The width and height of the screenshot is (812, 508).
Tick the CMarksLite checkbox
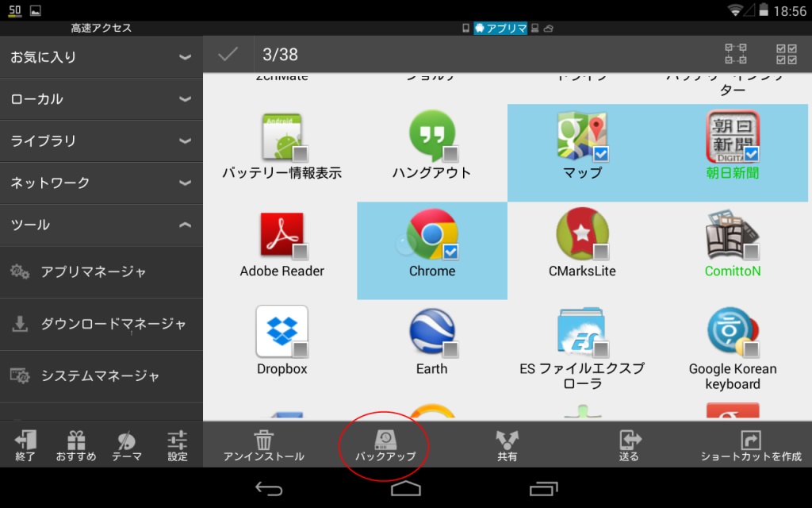(601, 252)
